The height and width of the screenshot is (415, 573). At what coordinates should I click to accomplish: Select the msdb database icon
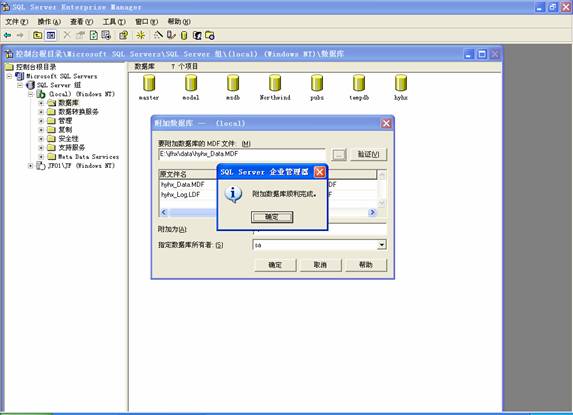click(233, 83)
